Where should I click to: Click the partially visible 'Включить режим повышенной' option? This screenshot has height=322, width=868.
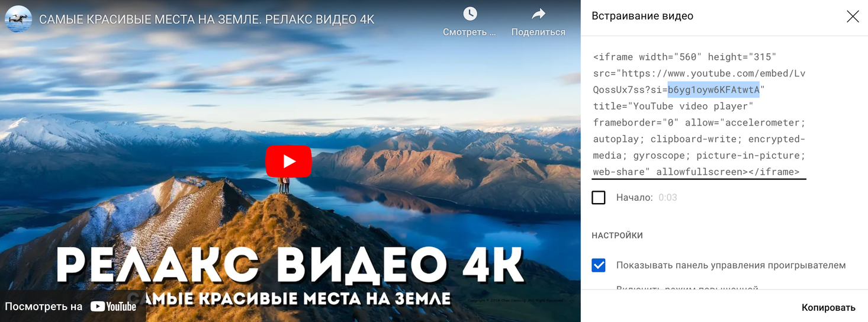coord(687,288)
